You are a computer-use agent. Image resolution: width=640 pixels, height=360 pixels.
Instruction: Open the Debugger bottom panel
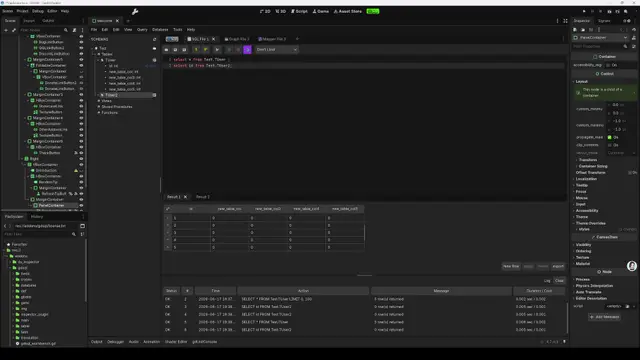click(x=115, y=342)
